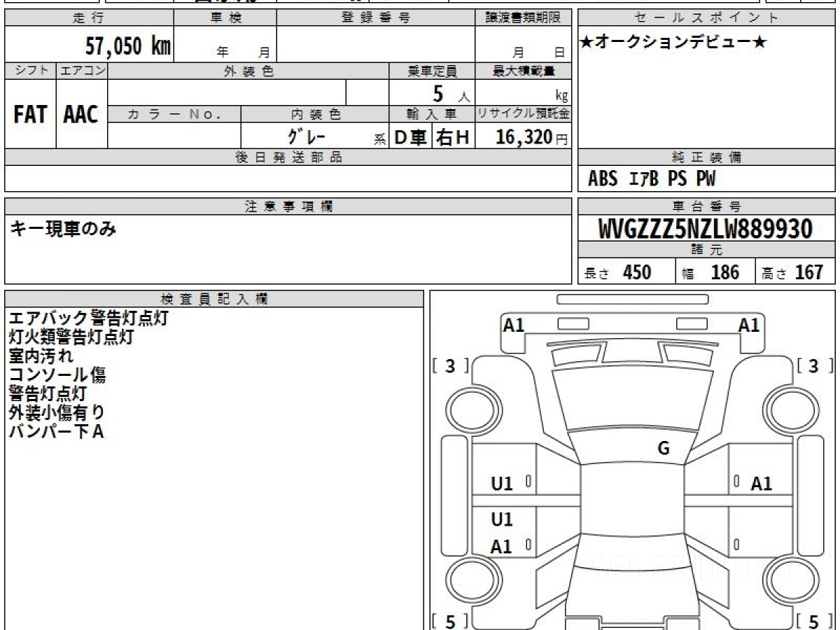The width and height of the screenshot is (840, 630).
Task: Click the 諸元 header
Action: 706,249
